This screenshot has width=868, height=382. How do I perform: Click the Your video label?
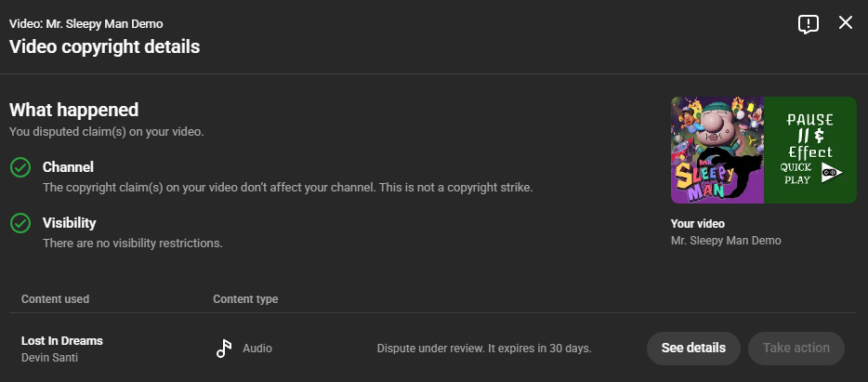697,224
